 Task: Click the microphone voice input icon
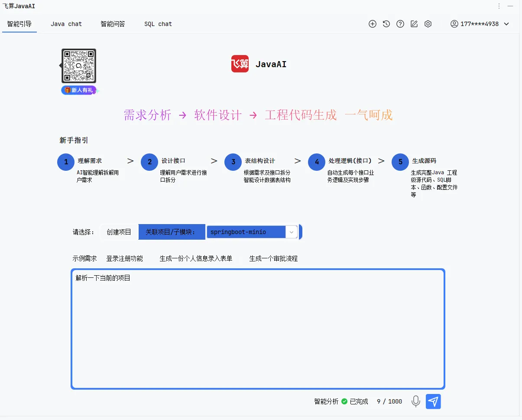(x=416, y=401)
